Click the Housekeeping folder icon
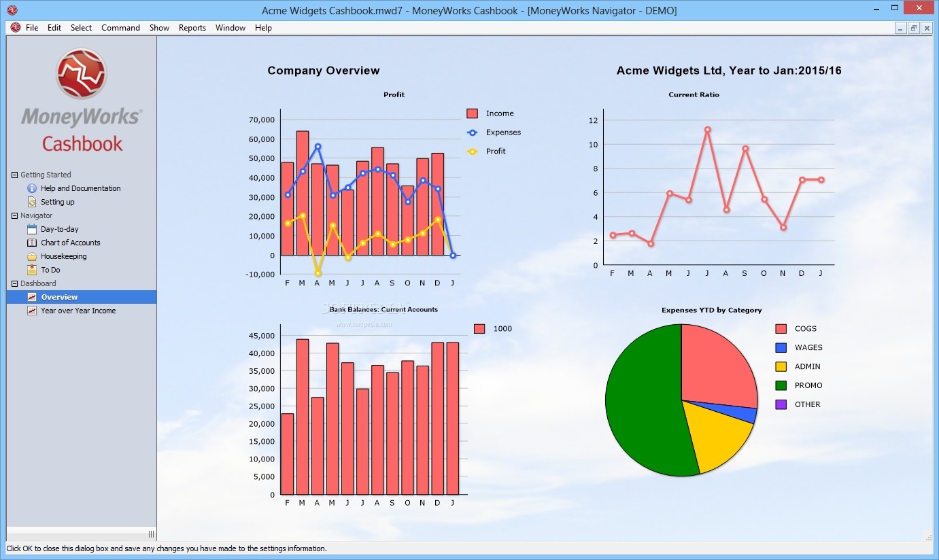The height and width of the screenshot is (560, 939). [32, 256]
